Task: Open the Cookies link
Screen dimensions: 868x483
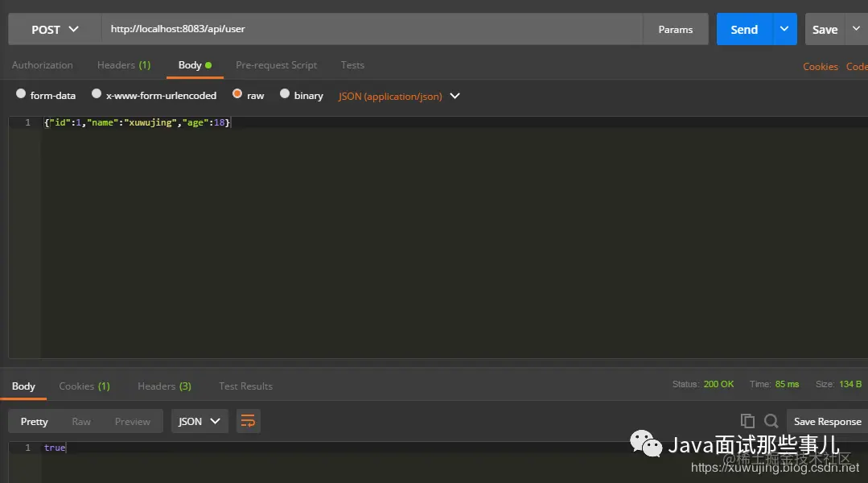Action: (x=821, y=67)
